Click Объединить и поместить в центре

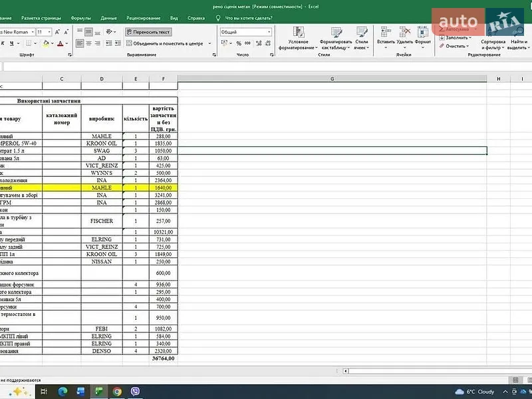(164, 43)
